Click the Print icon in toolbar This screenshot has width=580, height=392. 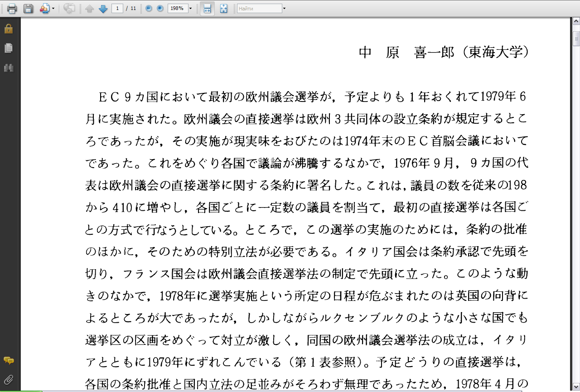tap(12, 9)
